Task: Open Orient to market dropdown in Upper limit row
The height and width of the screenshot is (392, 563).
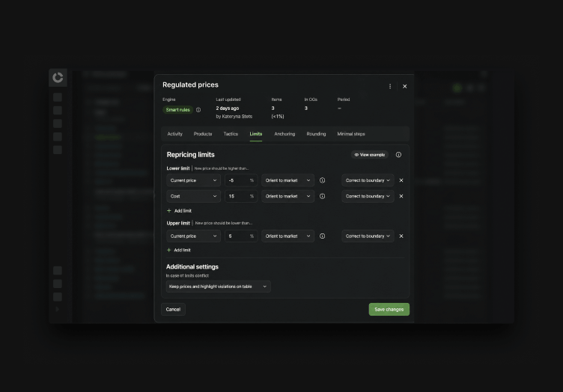Action: click(x=288, y=236)
